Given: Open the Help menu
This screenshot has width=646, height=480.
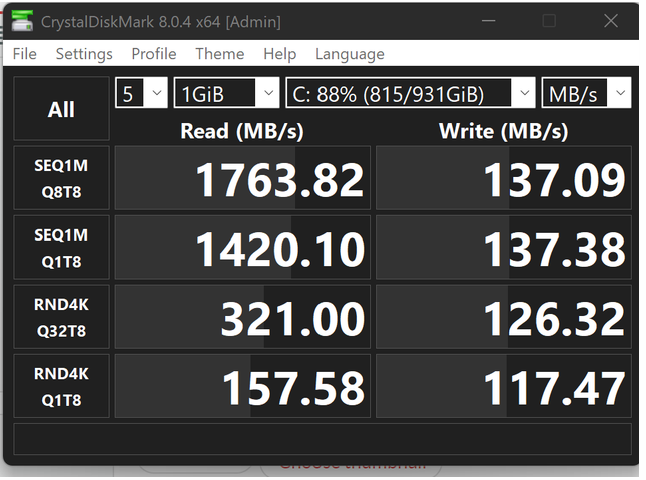Looking at the screenshot, I should click(x=279, y=54).
